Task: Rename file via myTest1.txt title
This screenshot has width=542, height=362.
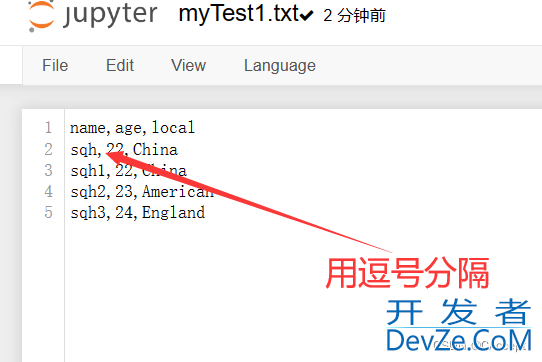Action: (239, 15)
